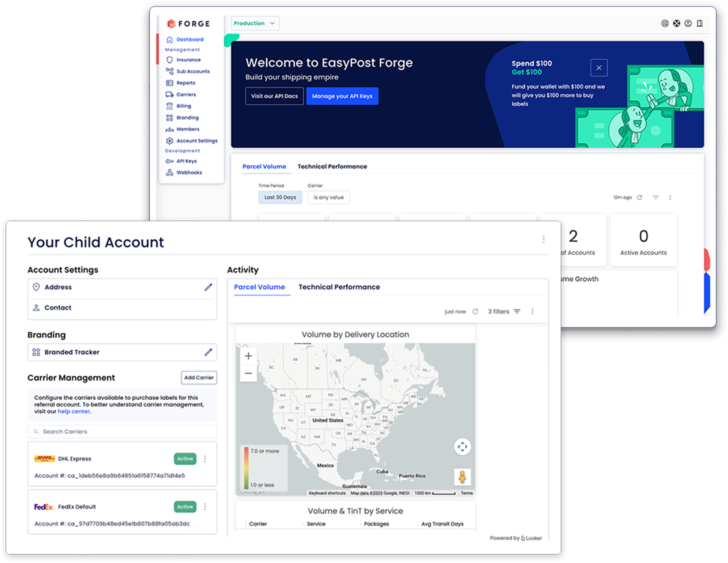Open the 3 filters control
The image size is (728, 563).
click(x=504, y=311)
